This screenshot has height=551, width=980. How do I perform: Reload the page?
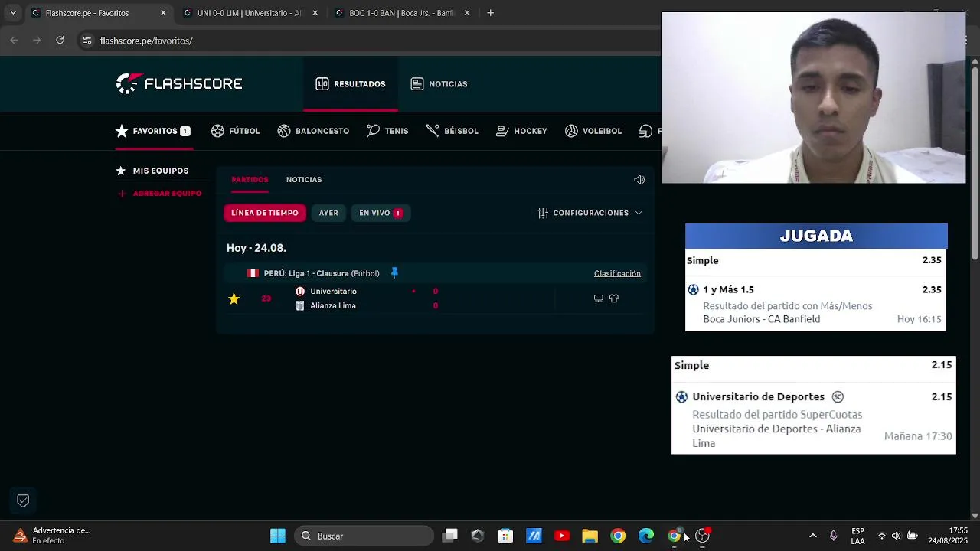pyautogui.click(x=60, y=41)
